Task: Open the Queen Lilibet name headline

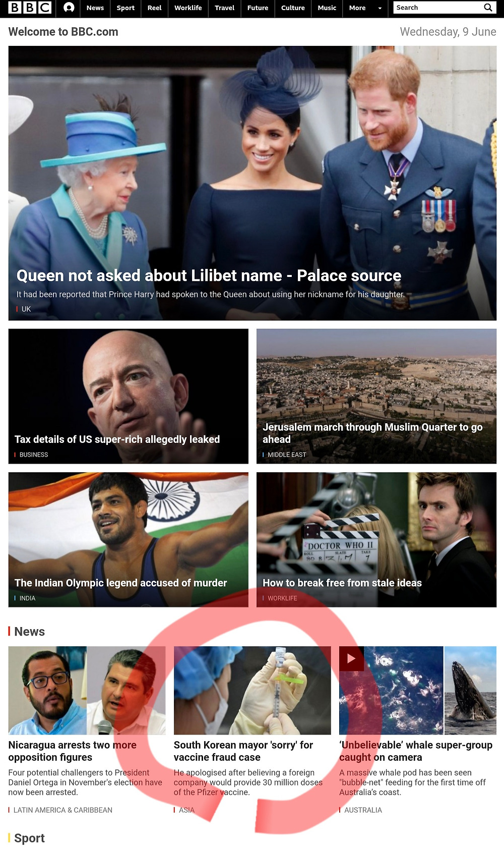Action: pos(209,275)
